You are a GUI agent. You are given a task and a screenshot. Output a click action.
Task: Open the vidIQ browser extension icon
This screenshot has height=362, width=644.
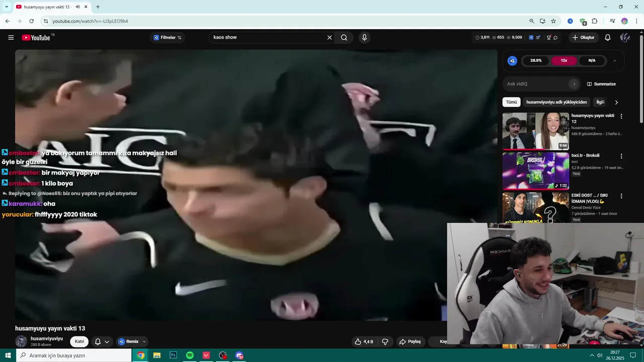pos(570,21)
